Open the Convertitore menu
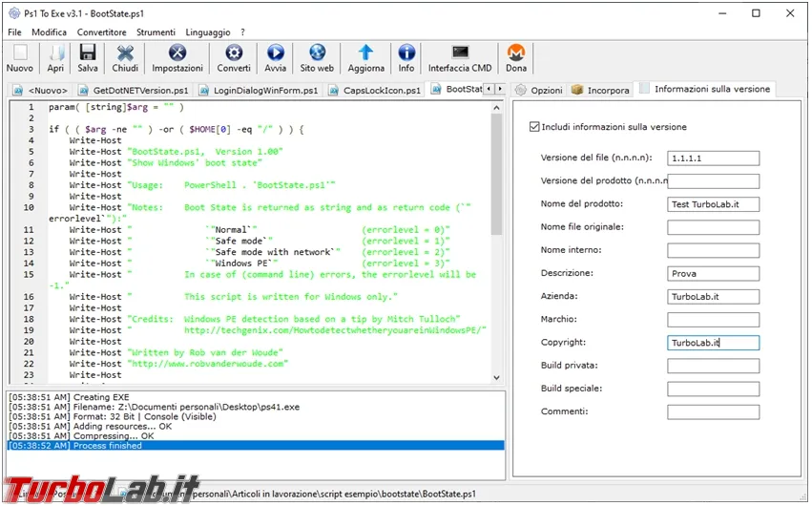Image resolution: width=812 pixels, height=506 pixels. (x=101, y=32)
